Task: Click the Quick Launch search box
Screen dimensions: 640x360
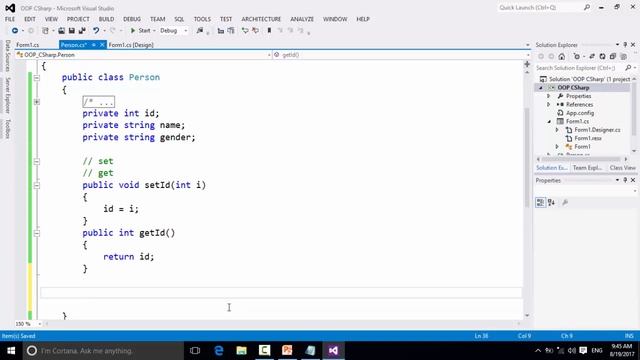Action: [544, 8]
